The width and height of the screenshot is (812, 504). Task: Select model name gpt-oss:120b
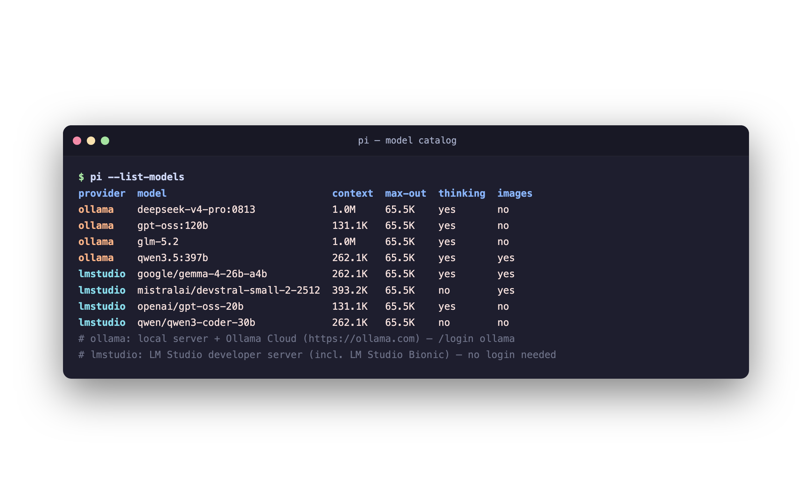173,226
